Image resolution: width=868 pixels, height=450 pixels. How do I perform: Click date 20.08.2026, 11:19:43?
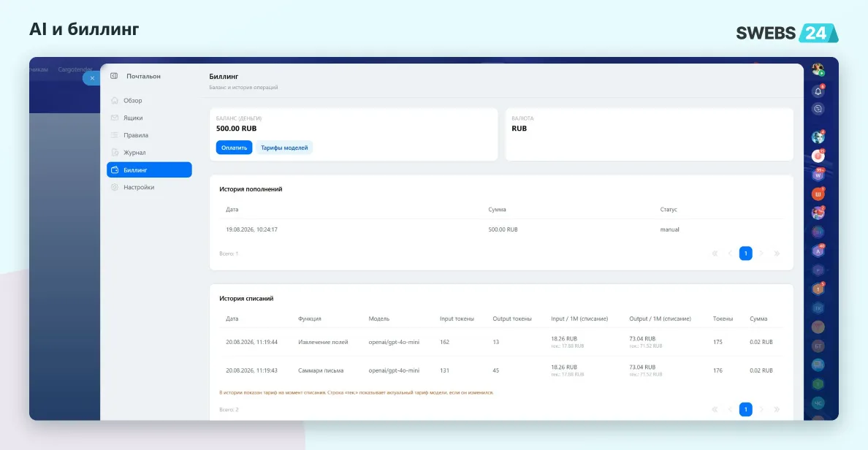(x=252, y=370)
